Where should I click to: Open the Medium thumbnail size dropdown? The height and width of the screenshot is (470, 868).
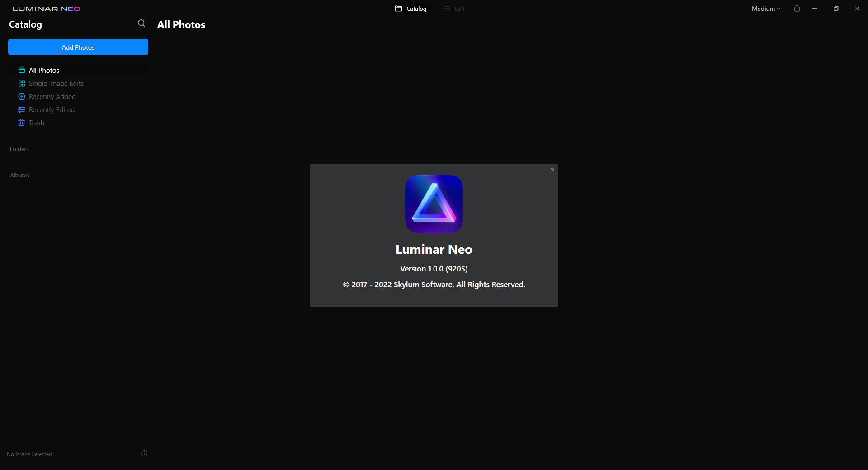(766, 9)
